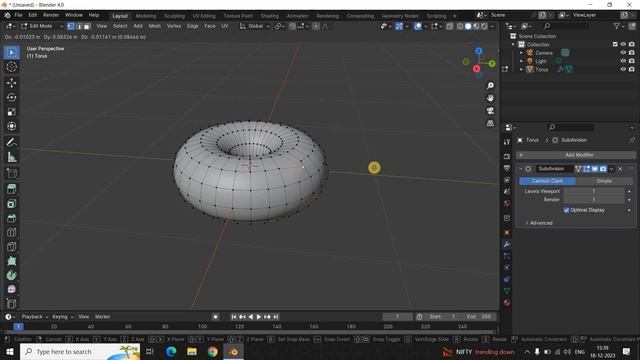Select the Knife tool
Image resolution: width=640 pixels, height=360 pixels.
[x=11, y=246]
